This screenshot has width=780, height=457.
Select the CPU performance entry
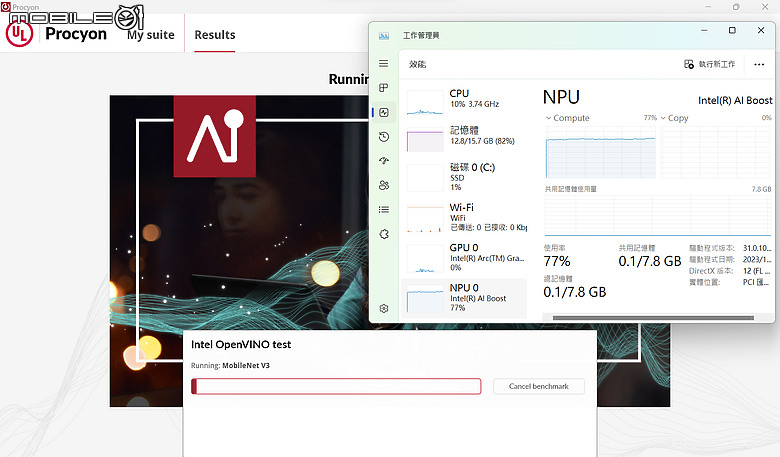(466, 101)
